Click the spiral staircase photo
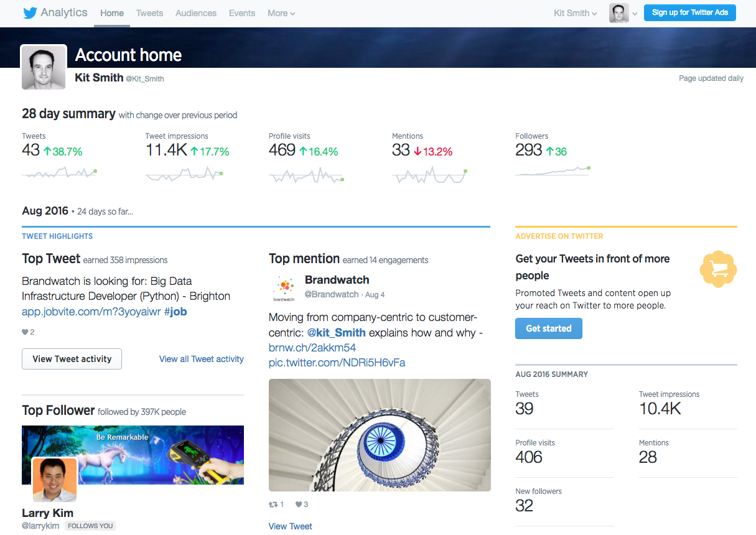This screenshot has width=756, height=535. (380, 434)
